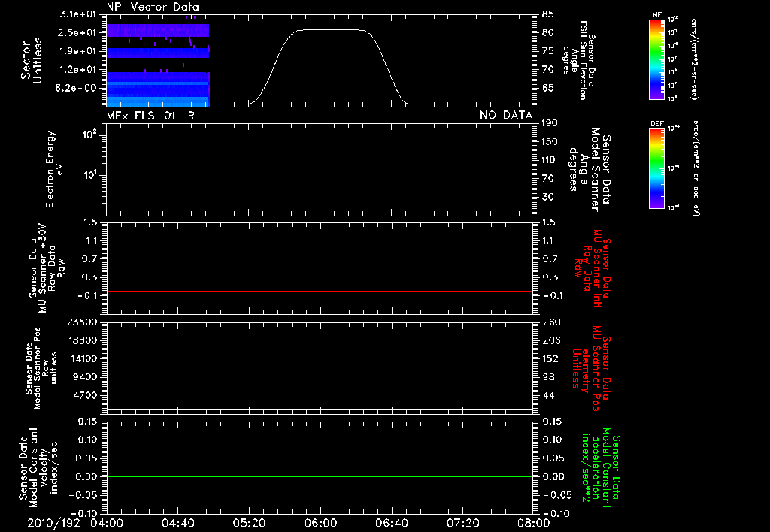Click the '9400' scanner position axis value

85,377
